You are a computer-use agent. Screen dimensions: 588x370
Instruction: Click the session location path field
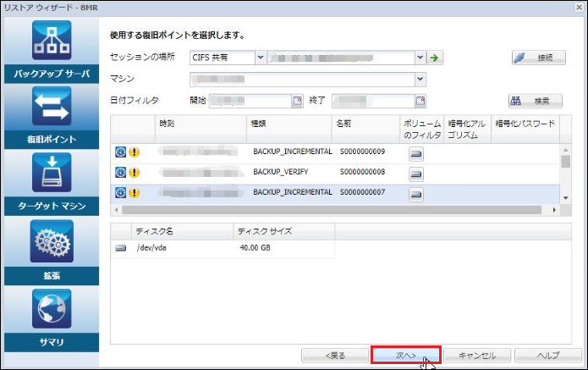coord(341,58)
